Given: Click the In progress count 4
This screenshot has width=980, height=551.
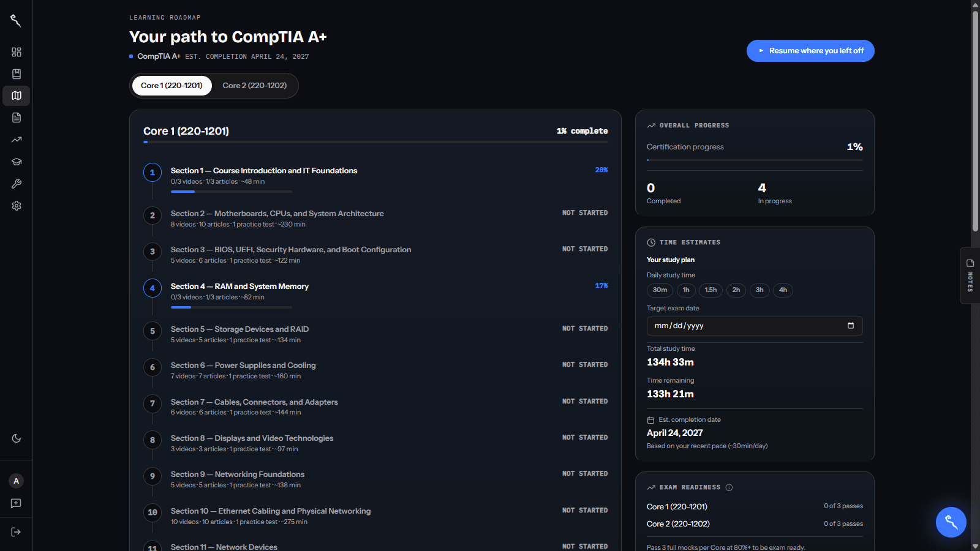Looking at the screenshot, I should pos(762,188).
